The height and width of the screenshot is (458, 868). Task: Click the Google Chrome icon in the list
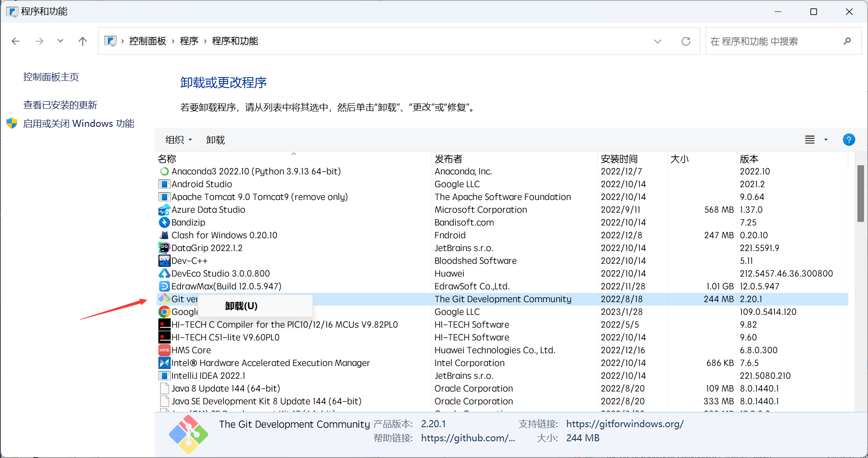(x=164, y=312)
